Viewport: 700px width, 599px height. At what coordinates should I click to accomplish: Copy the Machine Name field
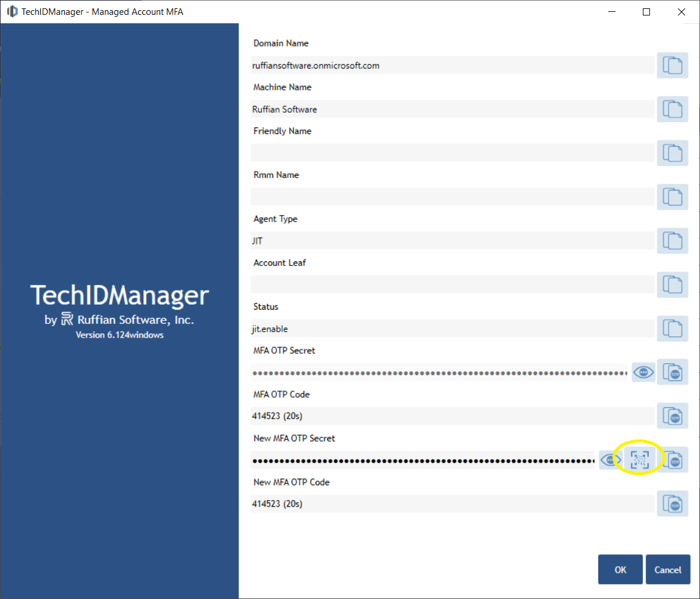pyautogui.click(x=672, y=110)
